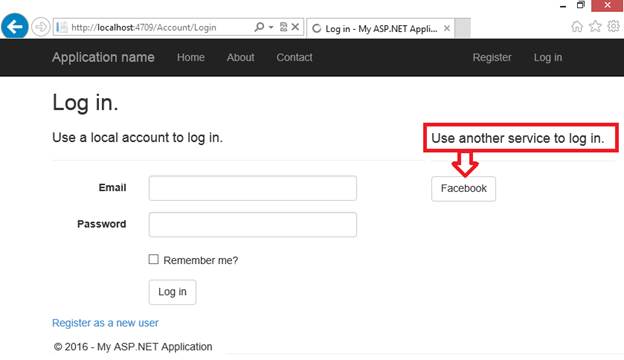Click the loading spinner on the tab
This screenshot has height=360, width=624.
pos(316,29)
